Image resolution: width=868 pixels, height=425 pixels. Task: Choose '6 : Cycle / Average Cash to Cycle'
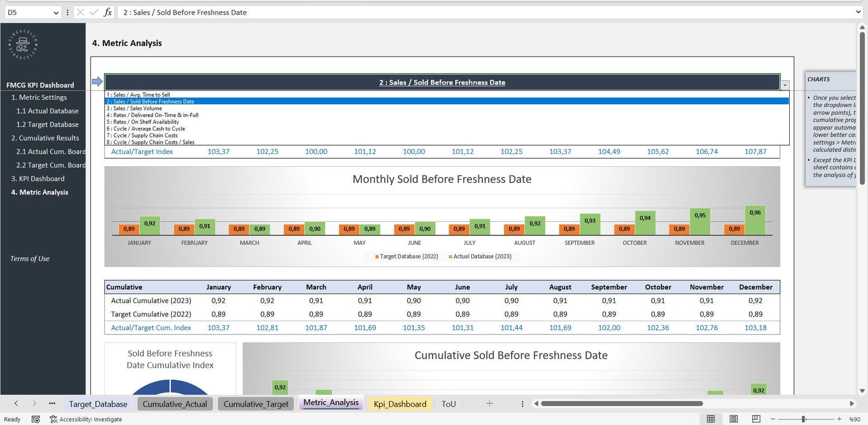pos(447,129)
